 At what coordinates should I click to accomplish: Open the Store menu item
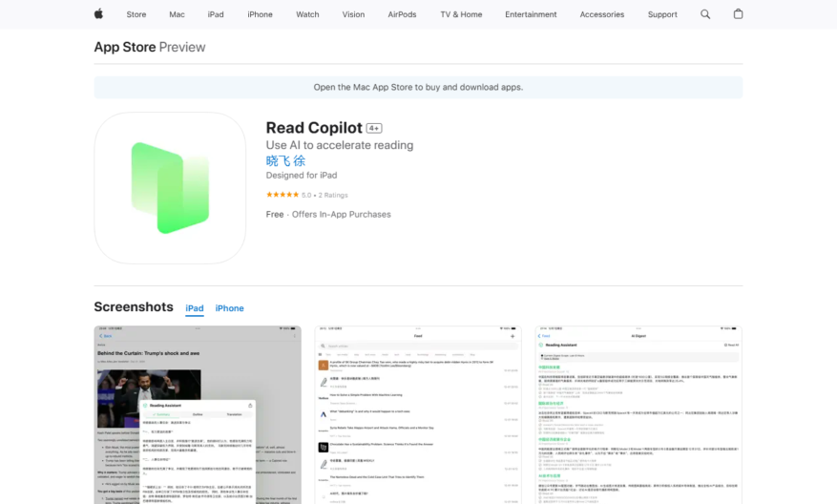136,14
